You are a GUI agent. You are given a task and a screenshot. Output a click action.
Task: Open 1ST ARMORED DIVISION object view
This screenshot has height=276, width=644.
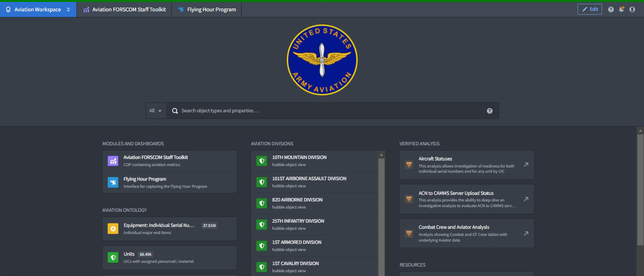pos(315,246)
